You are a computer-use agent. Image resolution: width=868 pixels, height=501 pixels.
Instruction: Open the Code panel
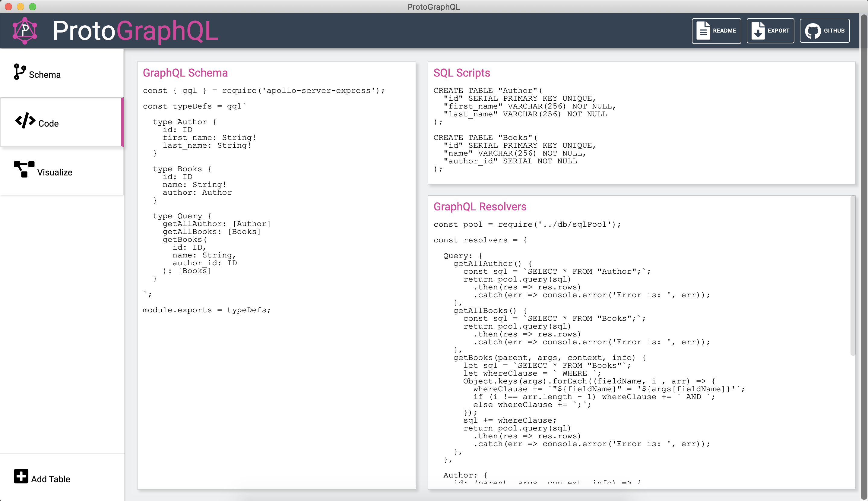point(48,123)
